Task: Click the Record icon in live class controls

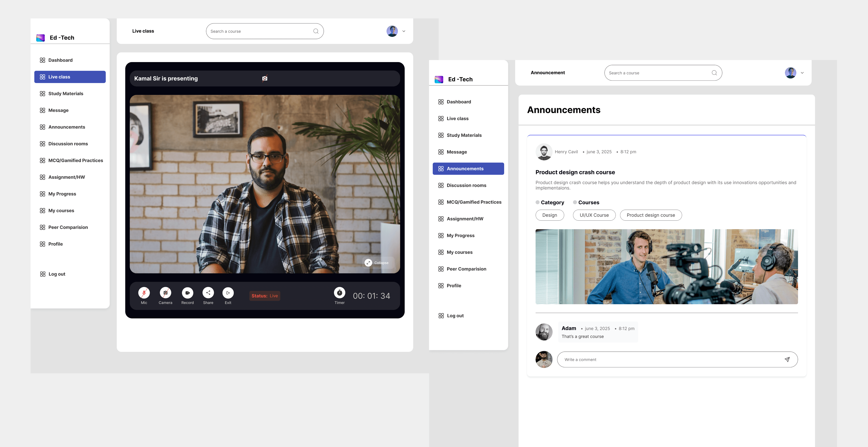Action: (187, 293)
